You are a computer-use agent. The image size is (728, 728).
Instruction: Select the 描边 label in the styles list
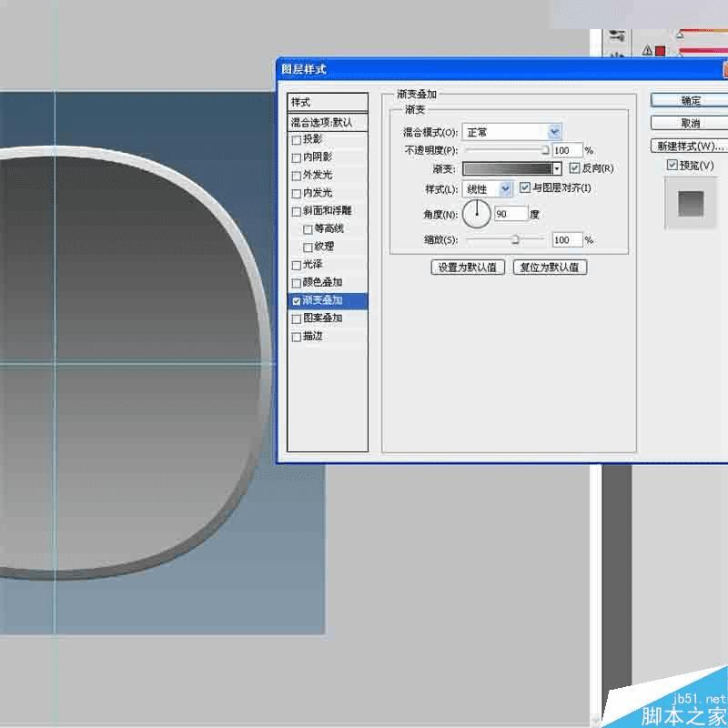tap(312, 336)
